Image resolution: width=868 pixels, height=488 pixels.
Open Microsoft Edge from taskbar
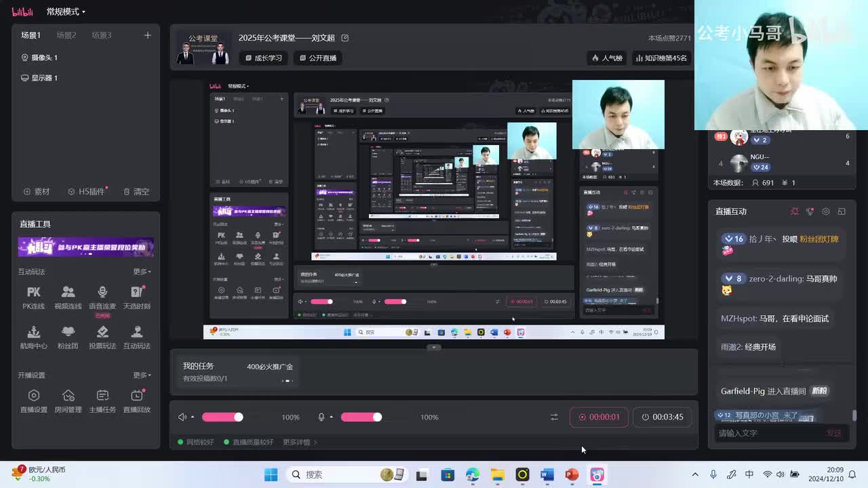click(473, 474)
